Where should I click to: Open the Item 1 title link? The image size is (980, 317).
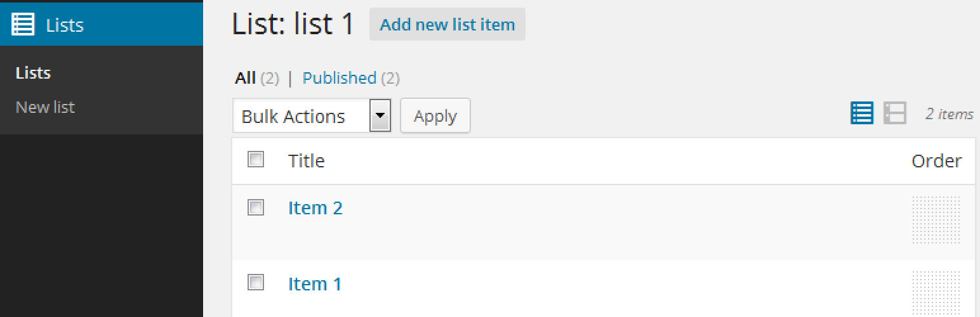pos(315,283)
